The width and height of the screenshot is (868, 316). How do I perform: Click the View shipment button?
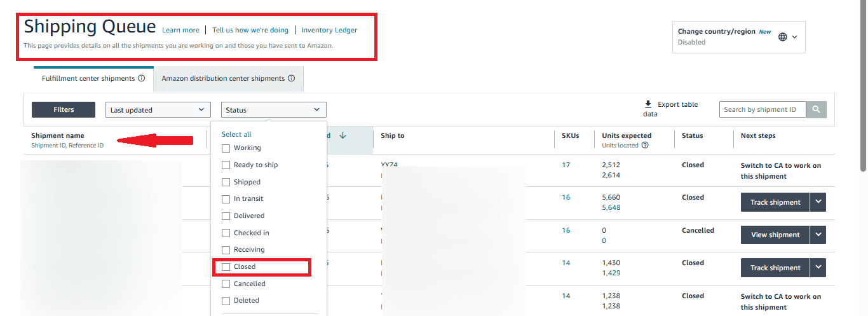click(775, 235)
